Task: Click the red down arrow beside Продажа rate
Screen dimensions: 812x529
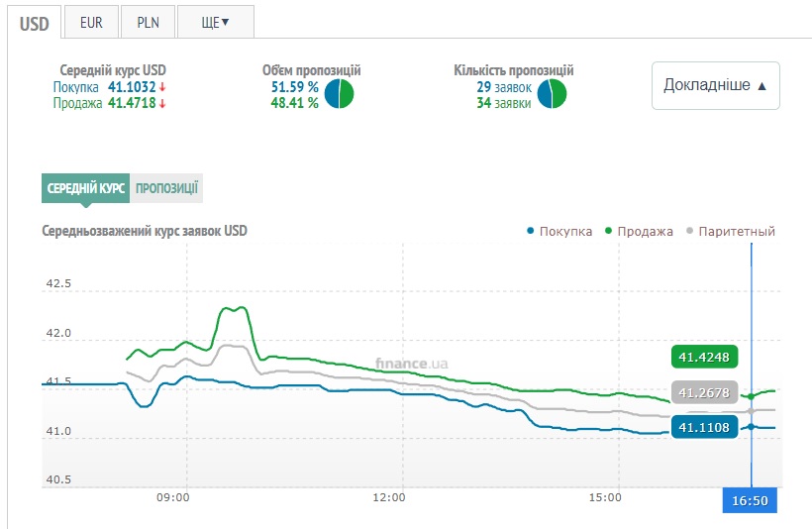Action: pos(162,103)
